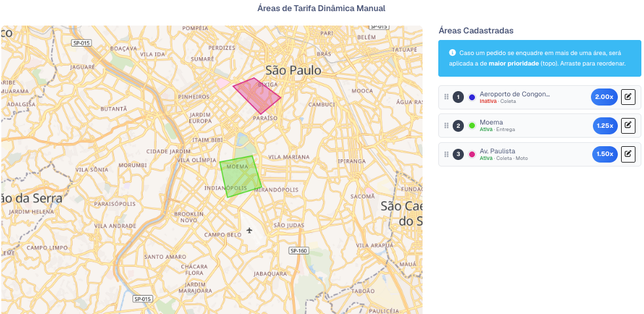This screenshot has height=314, width=644.
Task: Grab the drag handle of Av. Paulista row
Action: tap(446, 154)
